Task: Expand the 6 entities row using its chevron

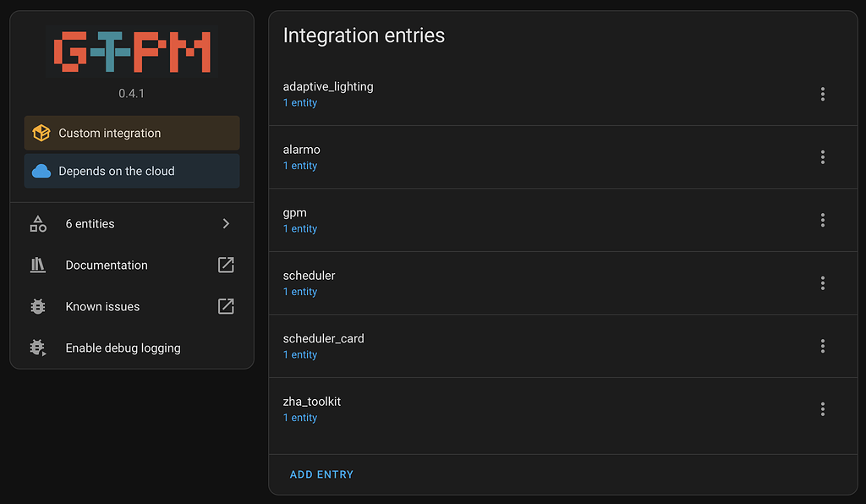Action: [x=225, y=223]
